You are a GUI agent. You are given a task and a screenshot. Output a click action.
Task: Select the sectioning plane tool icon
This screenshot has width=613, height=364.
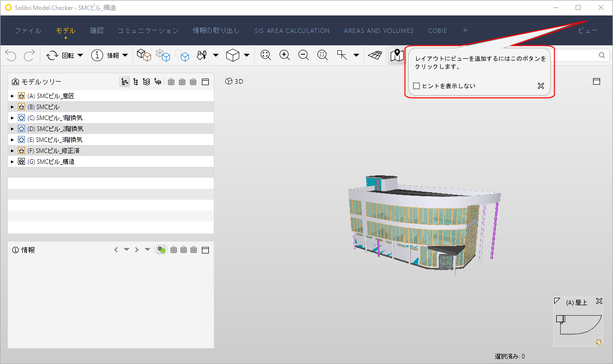point(342,55)
